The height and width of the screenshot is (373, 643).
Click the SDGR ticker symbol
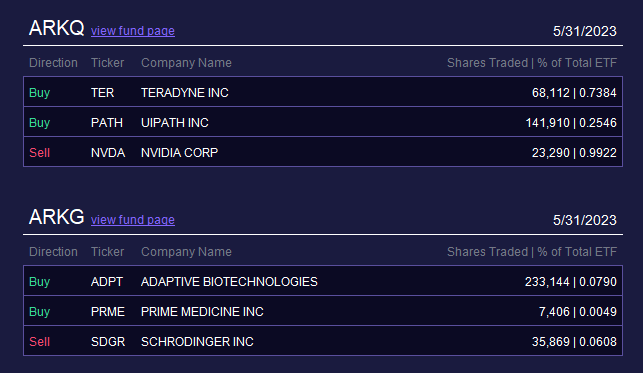(x=108, y=341)
